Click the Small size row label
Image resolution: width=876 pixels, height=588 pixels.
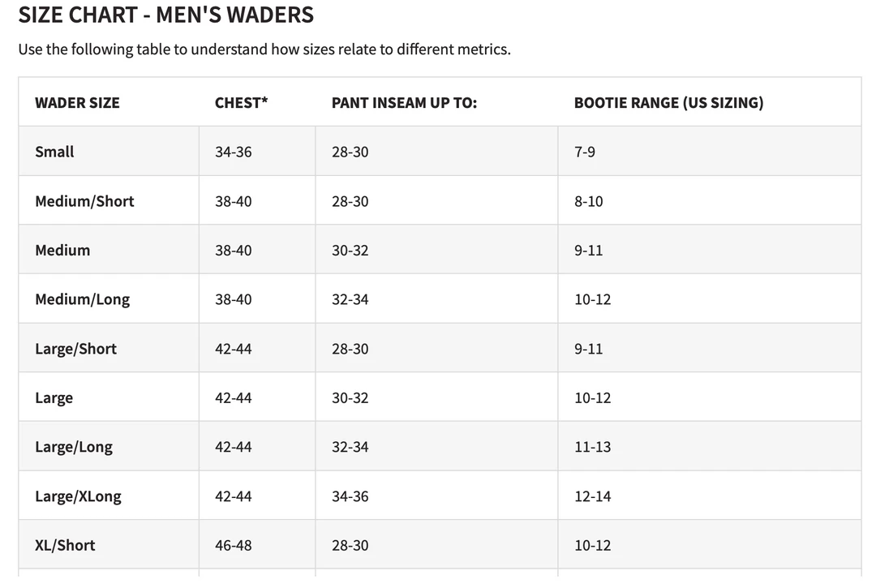(54, 152)
